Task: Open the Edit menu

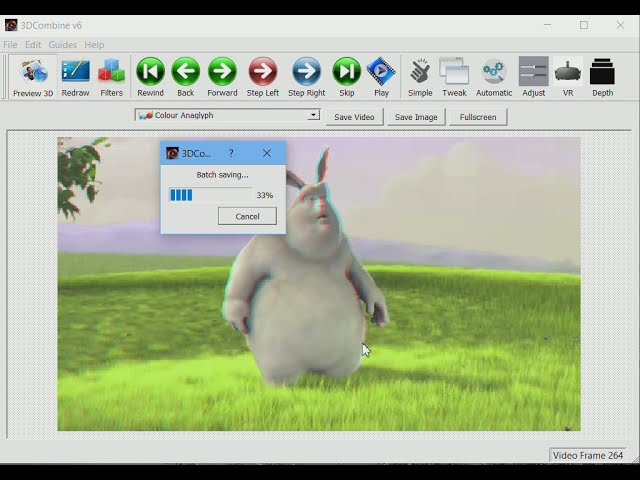Action: pyautogui.click(x=33, y=44)
